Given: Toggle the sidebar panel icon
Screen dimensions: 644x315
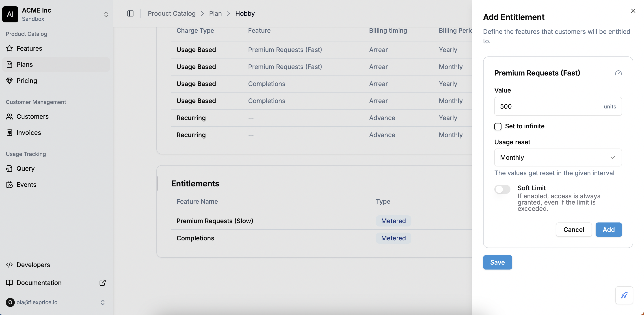Looking at the screenshot, I should (x=130, y=13).
